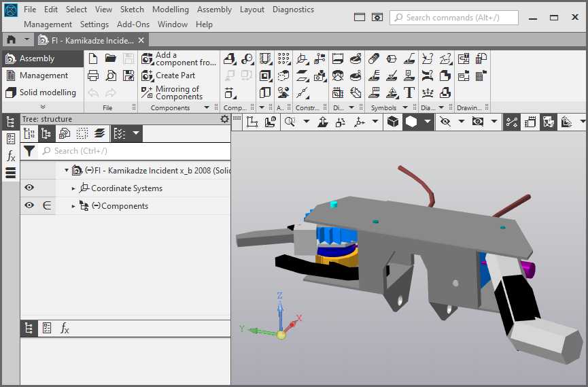The image size is (588, 387).
Task: Hide Coordinate Systems using its eye icon
Action: coord(29,188)
